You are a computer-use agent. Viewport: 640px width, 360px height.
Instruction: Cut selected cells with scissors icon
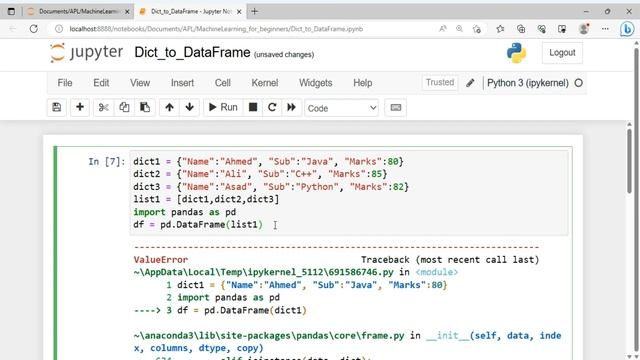(x=104, y=107)
